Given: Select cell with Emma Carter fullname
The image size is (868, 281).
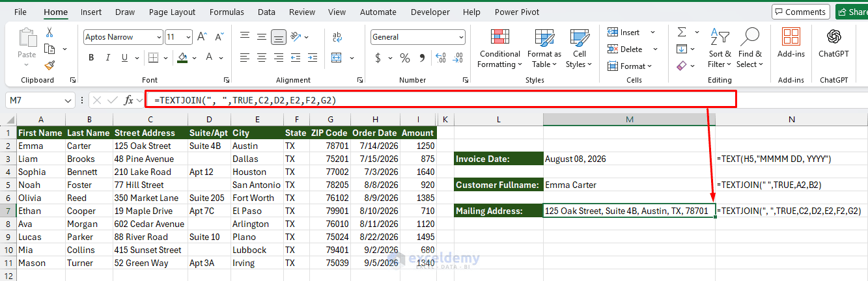Looking at the screenshot, I should coord(629,185).
